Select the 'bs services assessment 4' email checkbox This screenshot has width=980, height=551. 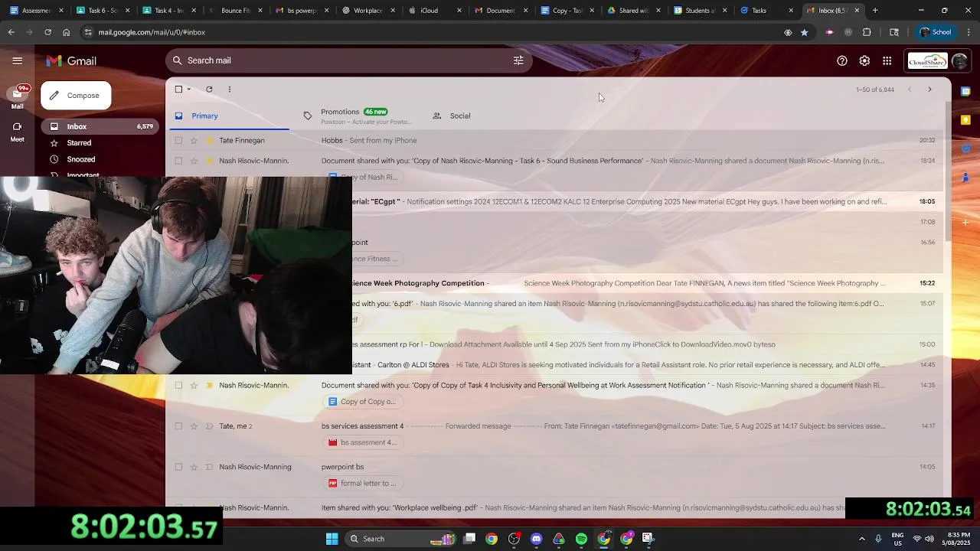[178, 426]
